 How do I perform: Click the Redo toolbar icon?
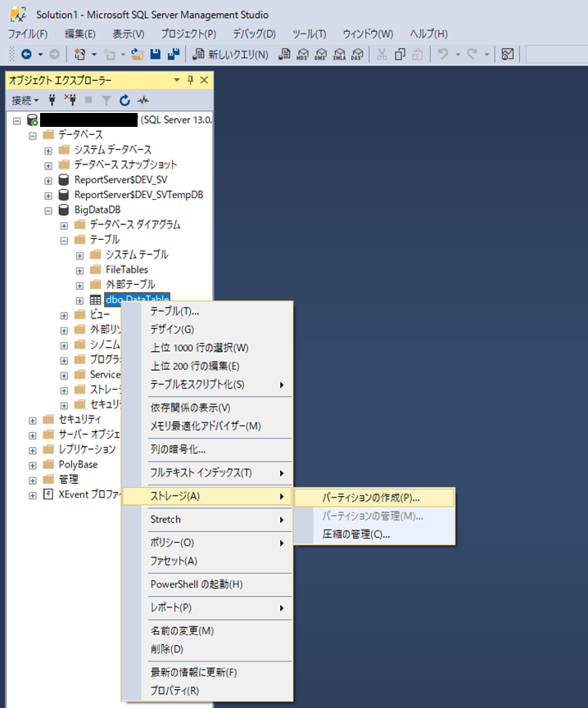pyautogui.click(x=473, y=55)
